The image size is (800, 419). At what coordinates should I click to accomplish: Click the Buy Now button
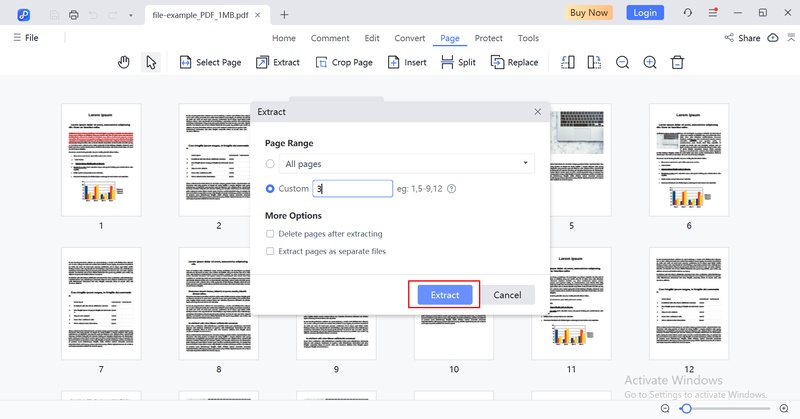click(x=589, y=13)
